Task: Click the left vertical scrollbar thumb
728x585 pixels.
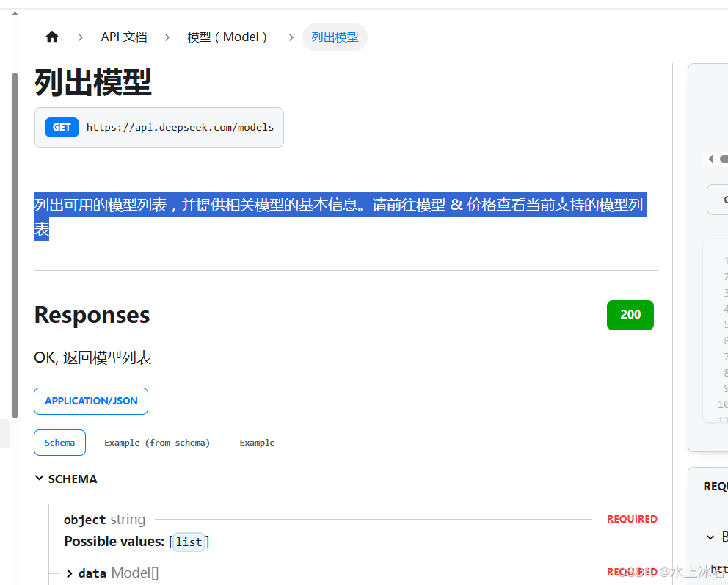Action: [15, 245]
